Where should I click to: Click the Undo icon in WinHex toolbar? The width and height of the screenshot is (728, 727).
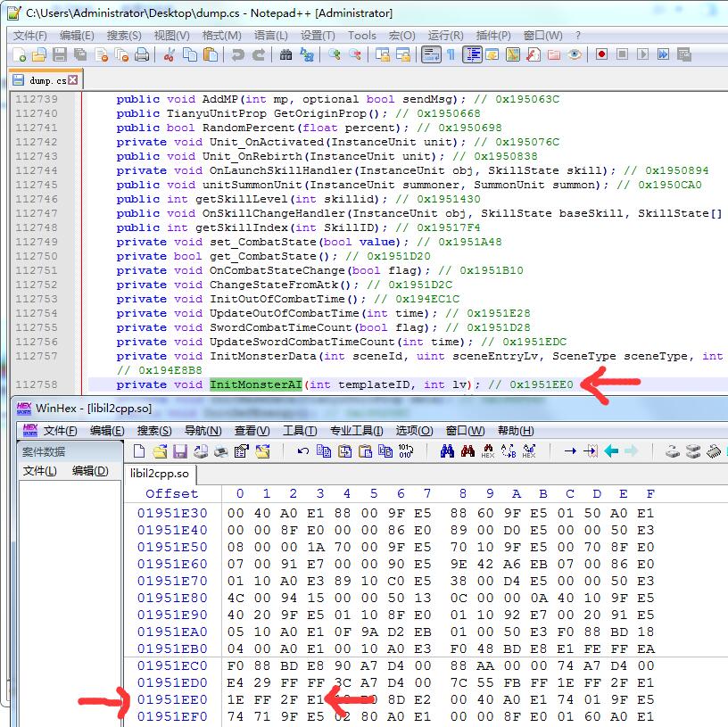click(x=303, y=451)
